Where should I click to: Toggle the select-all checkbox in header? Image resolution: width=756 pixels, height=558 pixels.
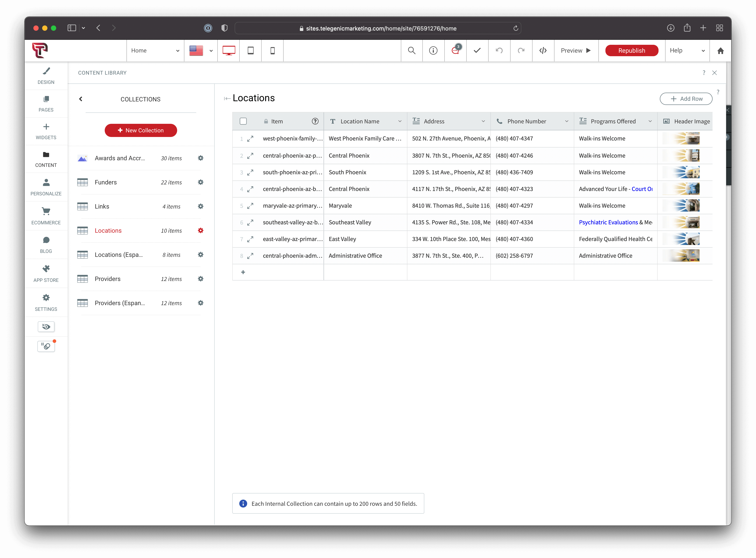coord(243,121)
